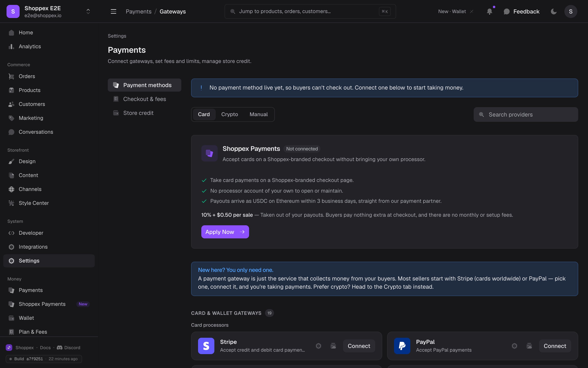Click the Shoppex Payments logo icon
The width and height of the screenshot is (588, 368).
(x=209, y=153)
